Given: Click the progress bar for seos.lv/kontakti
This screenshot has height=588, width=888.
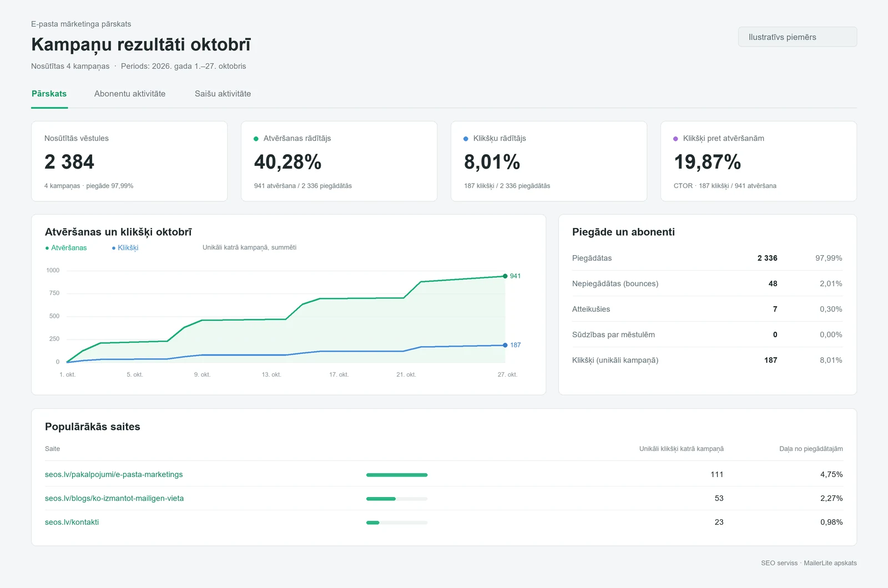Looking at the screenshot, I should 397,523.
